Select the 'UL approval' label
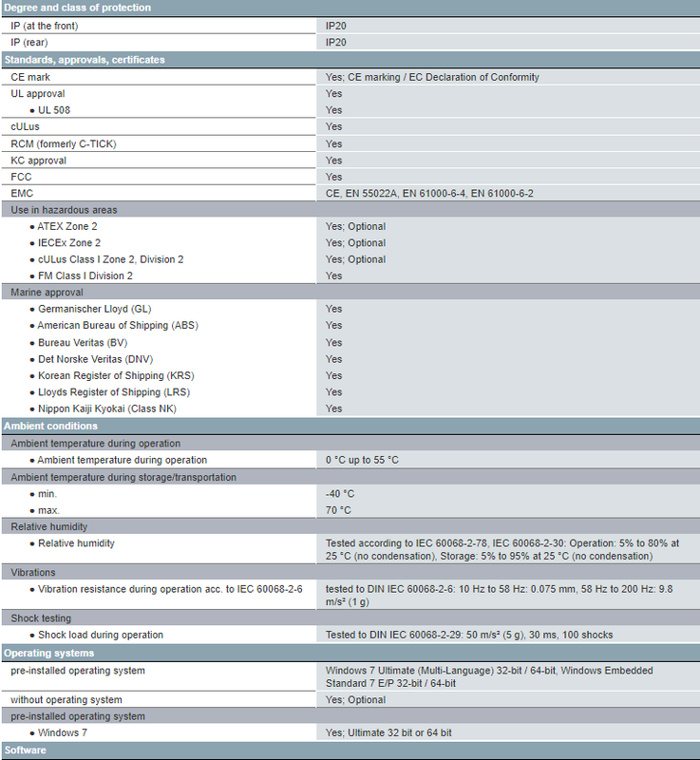Screen dimensions: 700x760 [x=38, y=93]
